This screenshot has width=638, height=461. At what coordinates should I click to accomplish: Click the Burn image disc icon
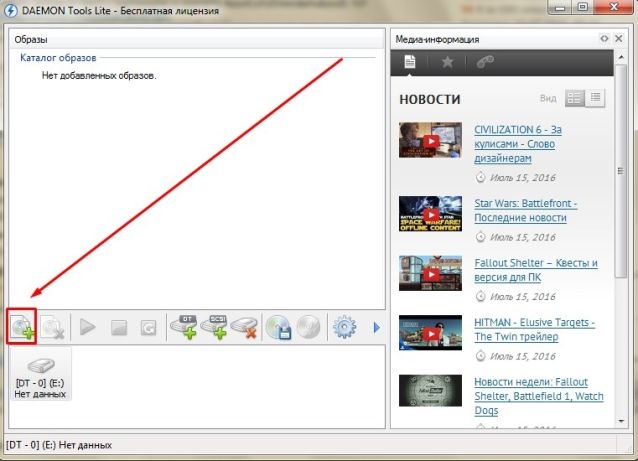click(308, 327)
